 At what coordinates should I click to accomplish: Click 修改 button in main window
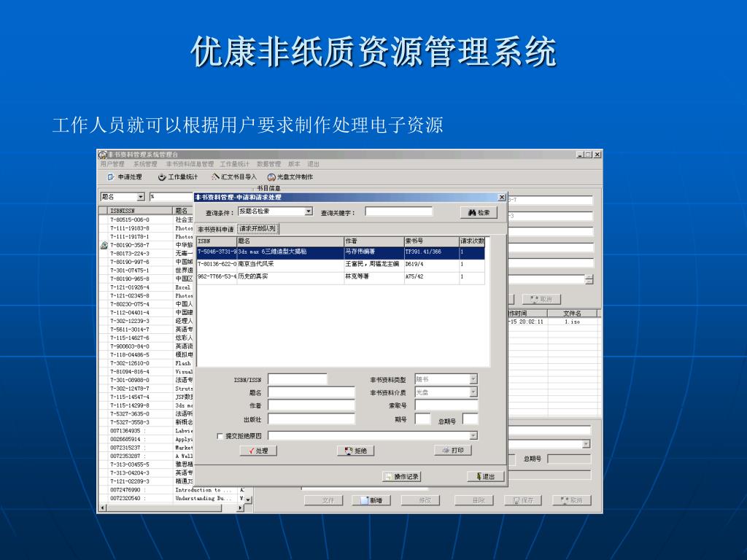[x=420, y=500]
